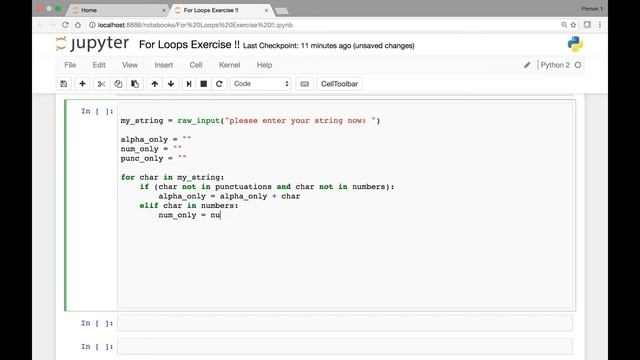The width and height of the screenshot is (640, 360).
Task: Move selected cell down arrow
Action: 171,84
